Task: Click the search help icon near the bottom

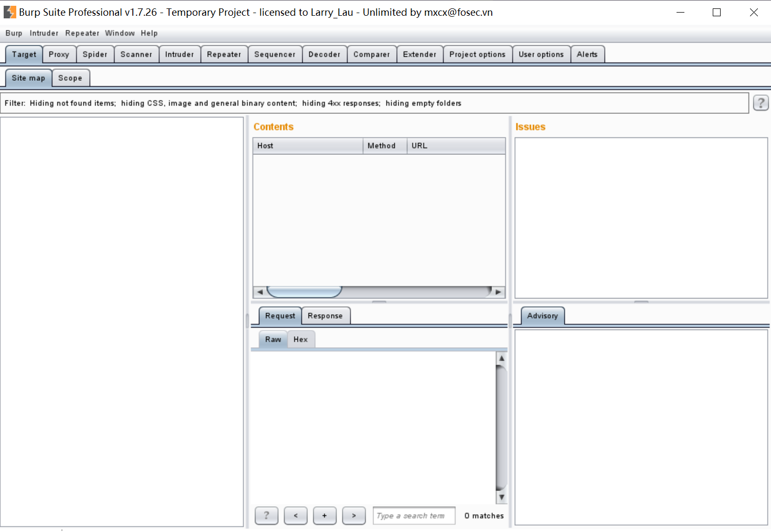Action: click(x=266, y=515)
